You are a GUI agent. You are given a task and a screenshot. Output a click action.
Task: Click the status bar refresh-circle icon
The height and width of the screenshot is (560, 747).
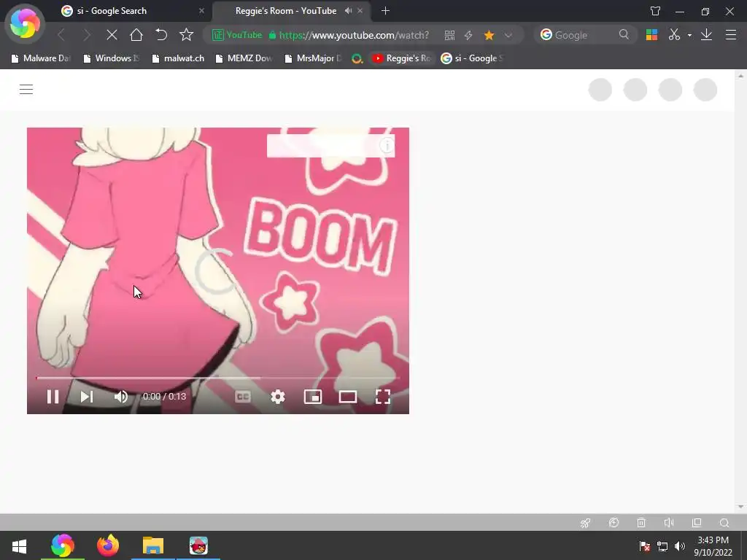tap(614, 523)
